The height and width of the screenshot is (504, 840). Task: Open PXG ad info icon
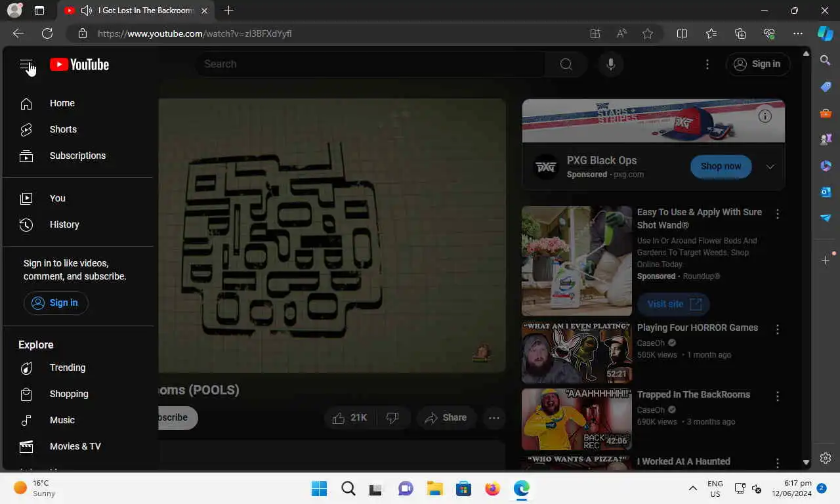click(x=765, y=116)
